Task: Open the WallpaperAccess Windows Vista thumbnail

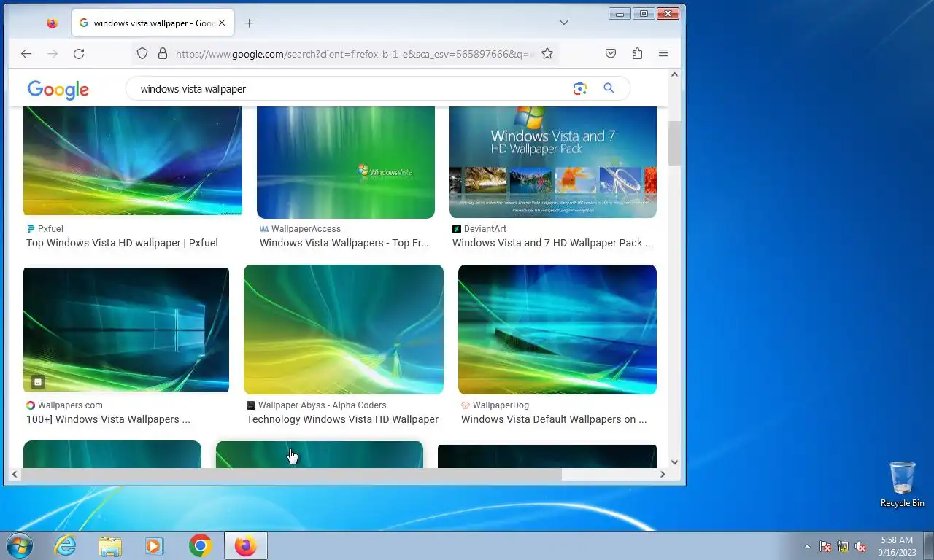Action: [x=346, y=162]
